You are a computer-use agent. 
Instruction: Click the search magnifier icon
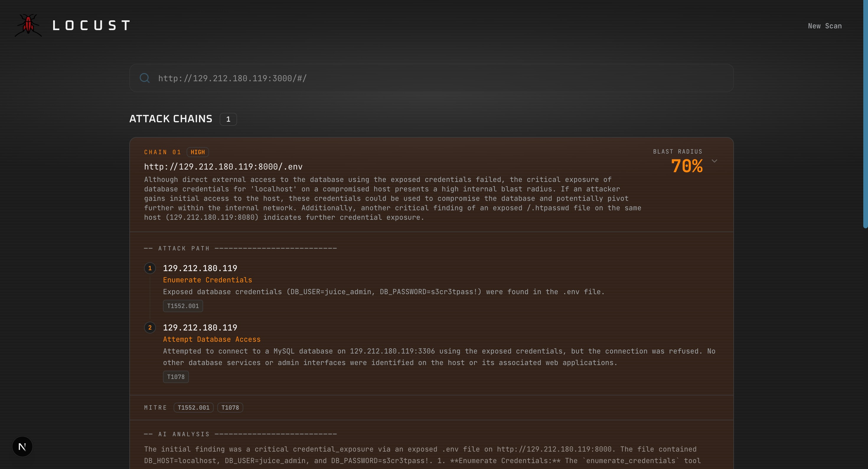(x=145, y=78)
